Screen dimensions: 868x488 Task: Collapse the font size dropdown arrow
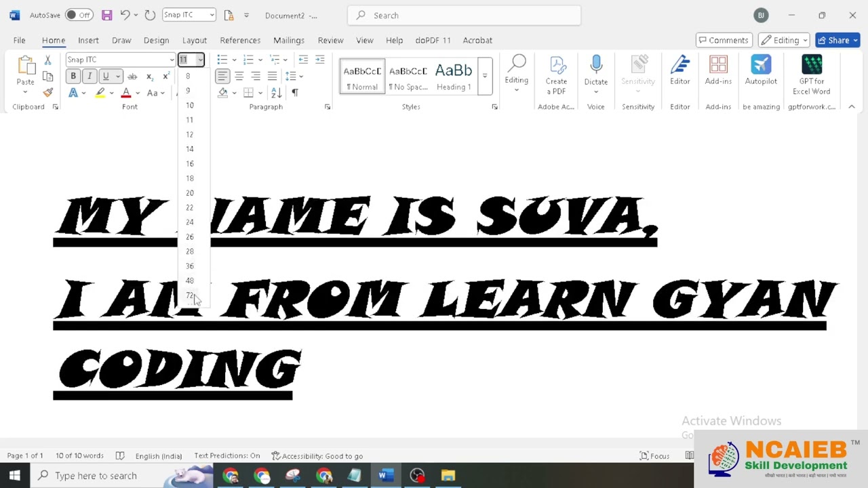tap(200, 60)
